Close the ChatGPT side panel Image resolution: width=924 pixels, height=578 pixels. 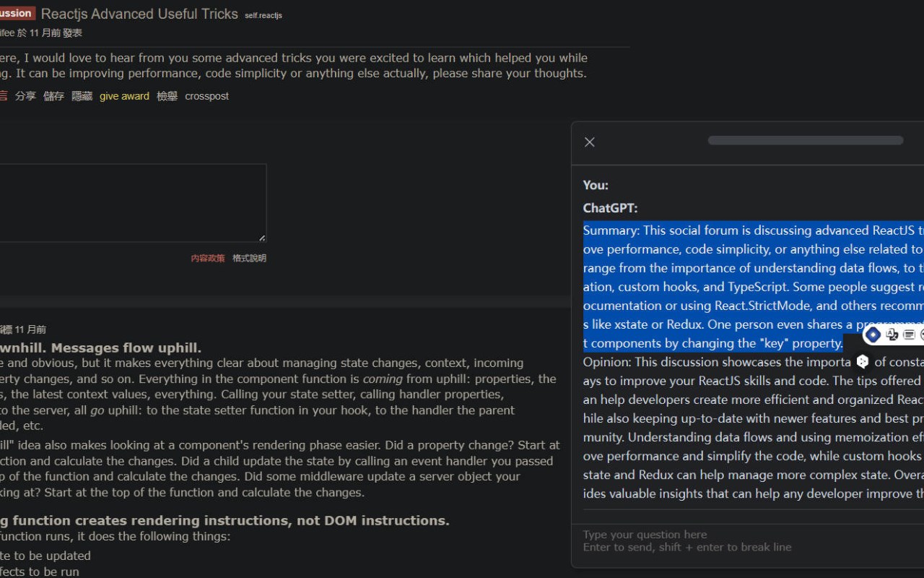(x=590, y=142)
